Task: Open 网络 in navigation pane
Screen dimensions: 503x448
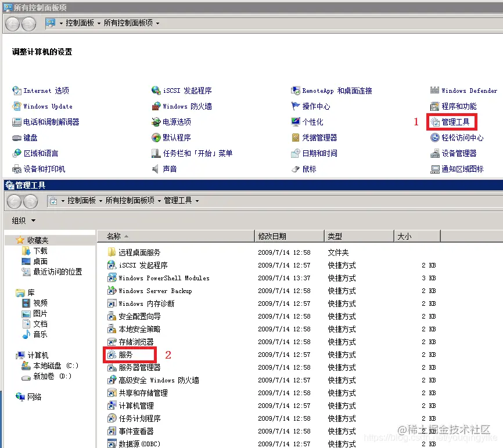Action: (34, 397)
